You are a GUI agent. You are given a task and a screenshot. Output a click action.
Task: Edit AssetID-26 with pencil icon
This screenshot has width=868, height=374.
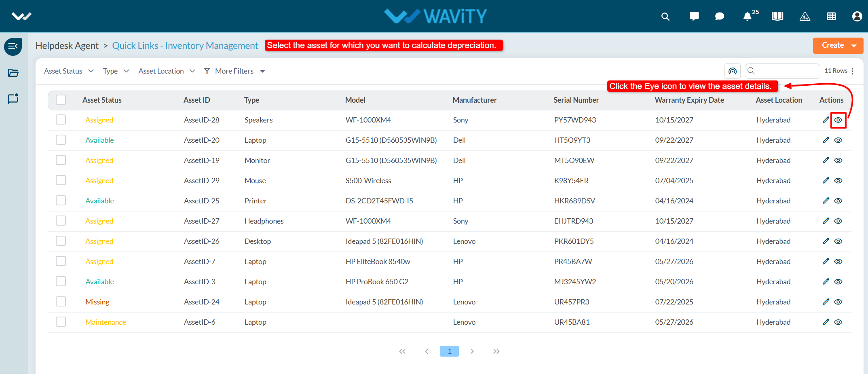click(x=826, y=241)
